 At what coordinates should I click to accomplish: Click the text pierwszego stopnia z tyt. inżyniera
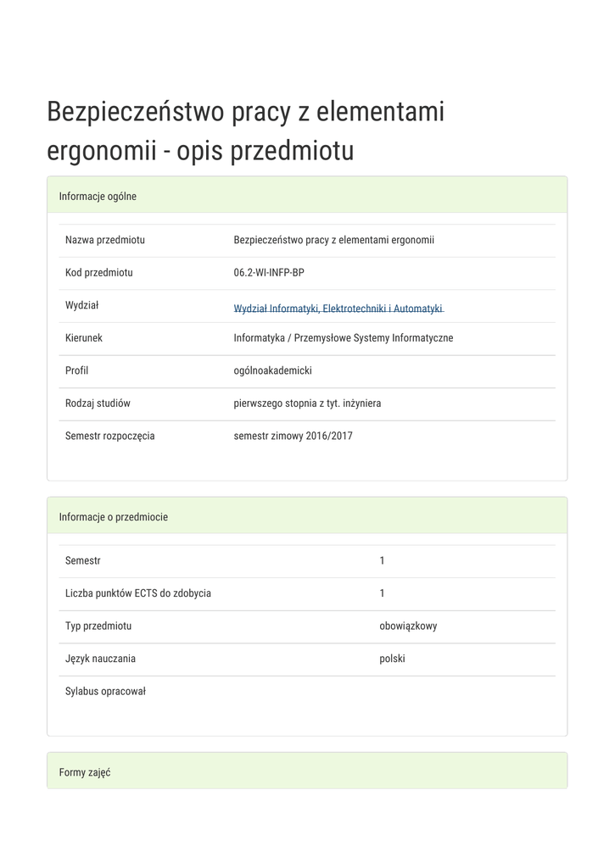click(307, 403)
